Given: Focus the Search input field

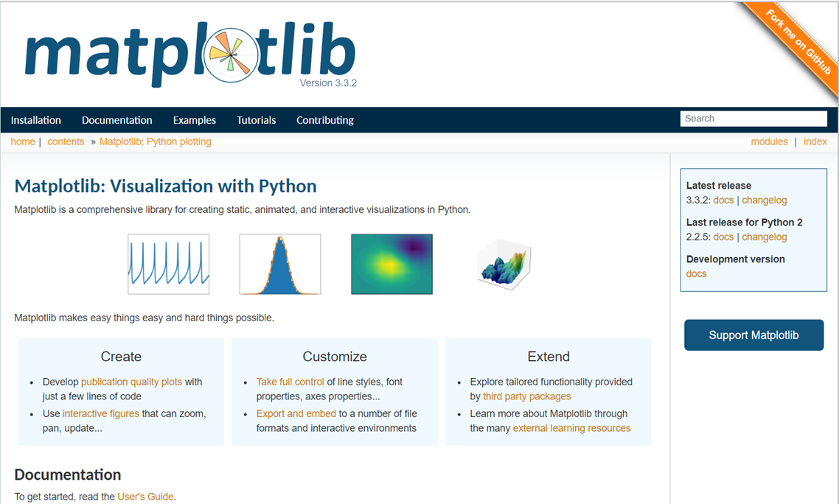Looking at the screenshot, I should (753, 118).
